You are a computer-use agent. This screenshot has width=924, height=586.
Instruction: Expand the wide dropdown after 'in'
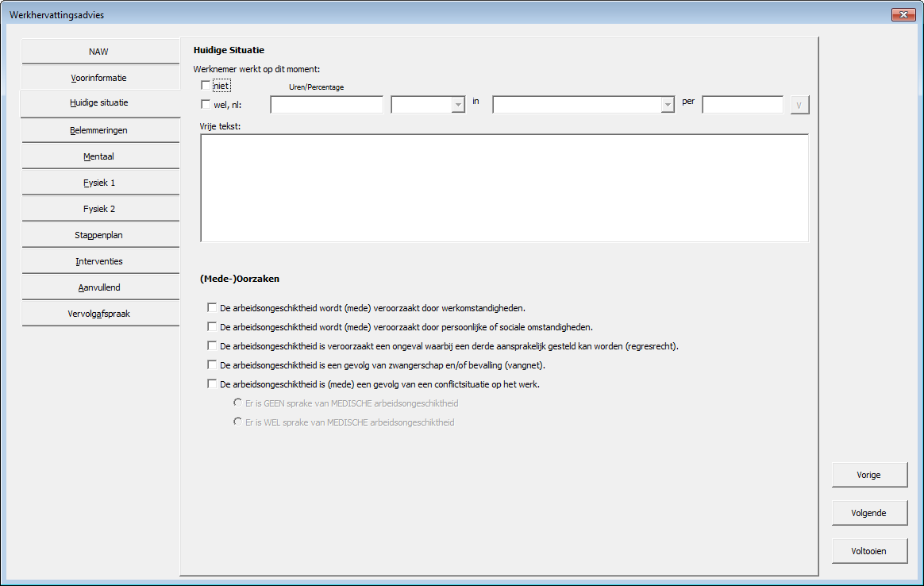tap(667, 105)
